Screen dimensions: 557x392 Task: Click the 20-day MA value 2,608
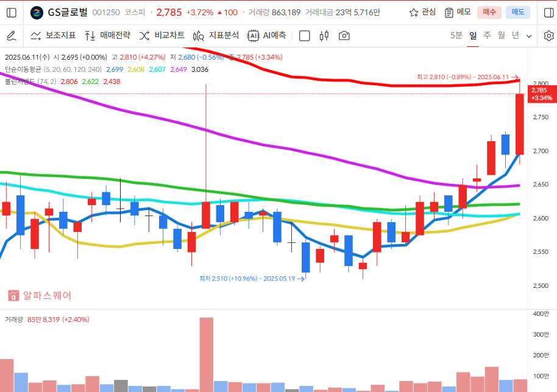pos(136,69)
